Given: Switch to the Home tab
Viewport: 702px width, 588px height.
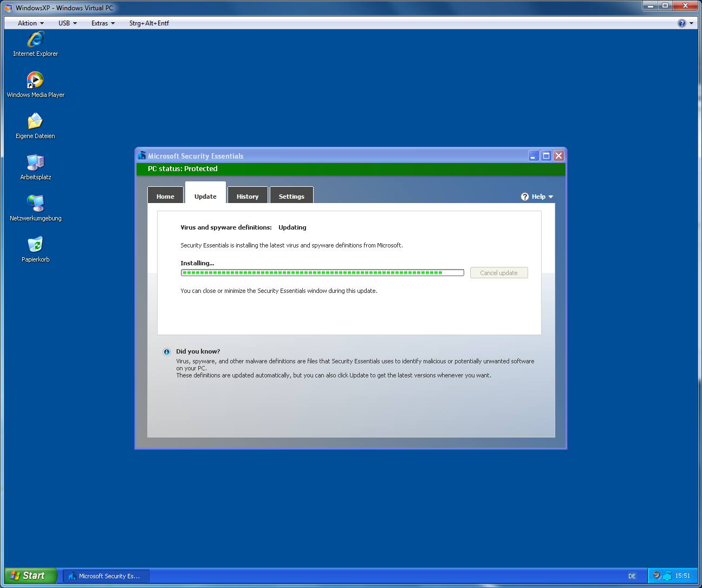Looking at the screenshot, I should point(165,196).
